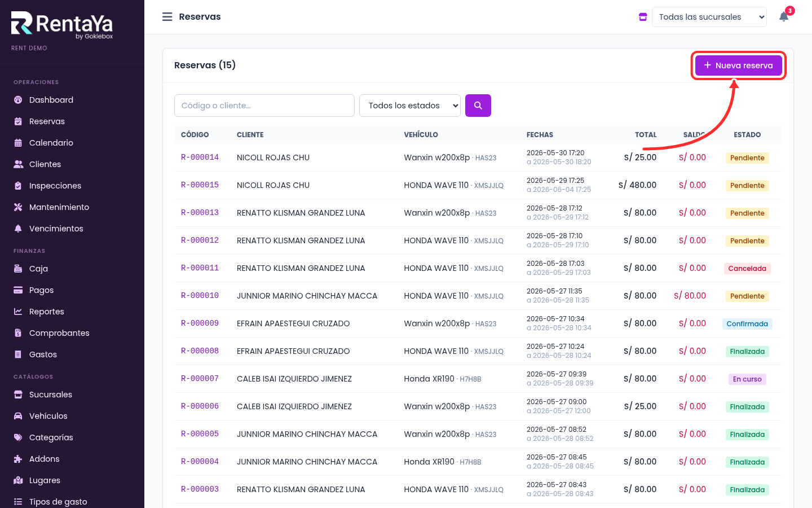Click the Reportes chart icon
Image resolution: width=812 pixels, height=508 pixels.
pyautogui.click(x=18, y=312)
